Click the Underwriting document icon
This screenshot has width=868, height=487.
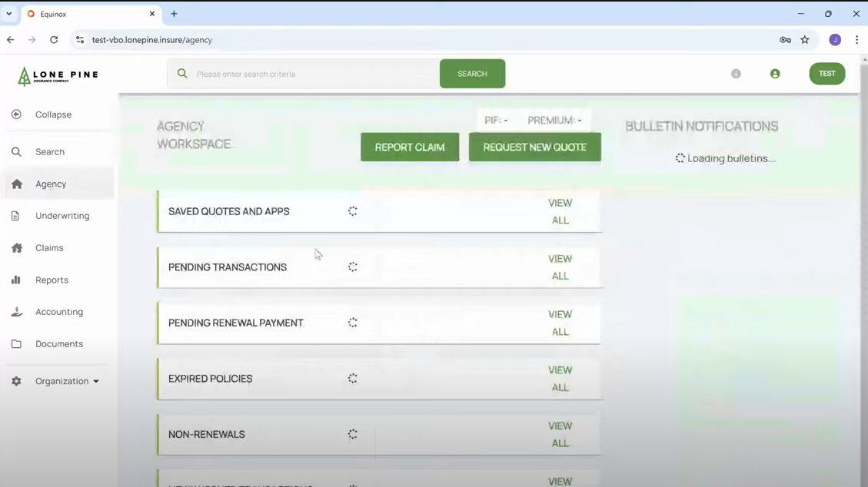tap(16, 215)
